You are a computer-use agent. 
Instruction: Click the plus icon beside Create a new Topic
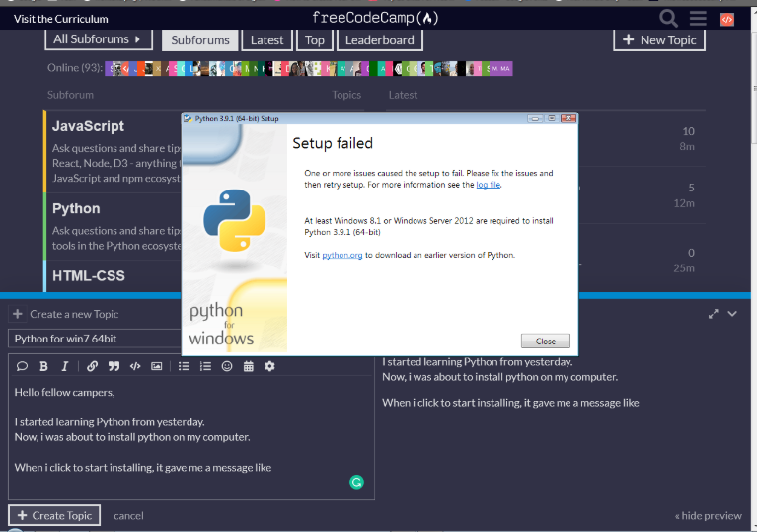coord(18,314)
